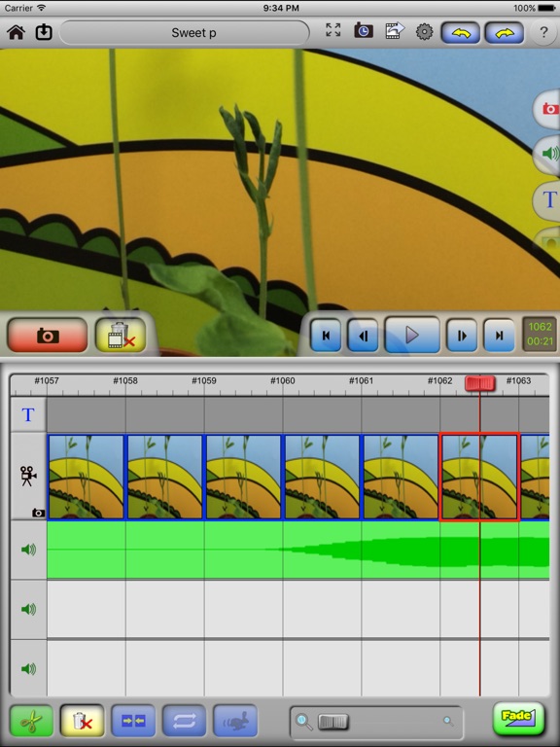This screenshot has height=747, width=560.
Task: Open the import download icon
Action: pos(44,32)
